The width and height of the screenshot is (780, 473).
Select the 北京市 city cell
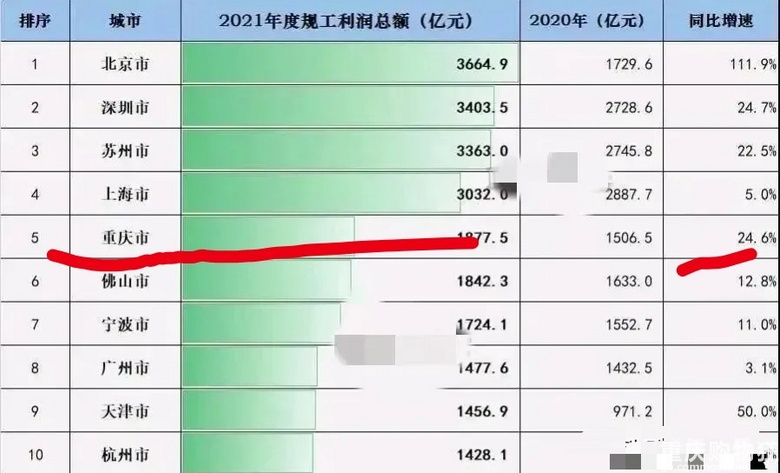[125, 64]
